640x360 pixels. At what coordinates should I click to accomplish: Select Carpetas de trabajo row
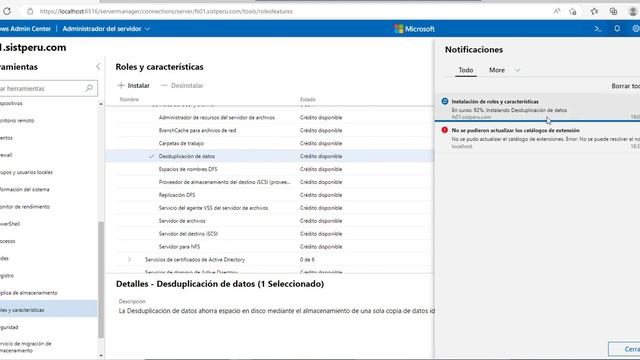coord(269,143)
